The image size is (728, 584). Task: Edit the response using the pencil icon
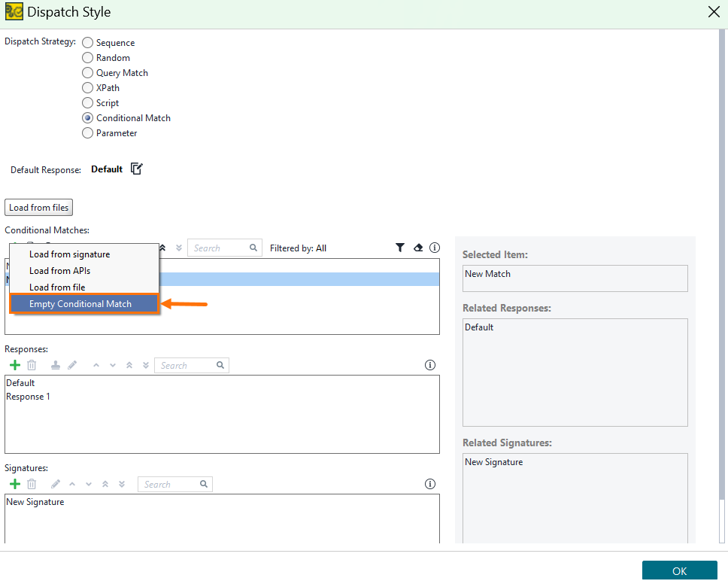click(x=72, y=365)
